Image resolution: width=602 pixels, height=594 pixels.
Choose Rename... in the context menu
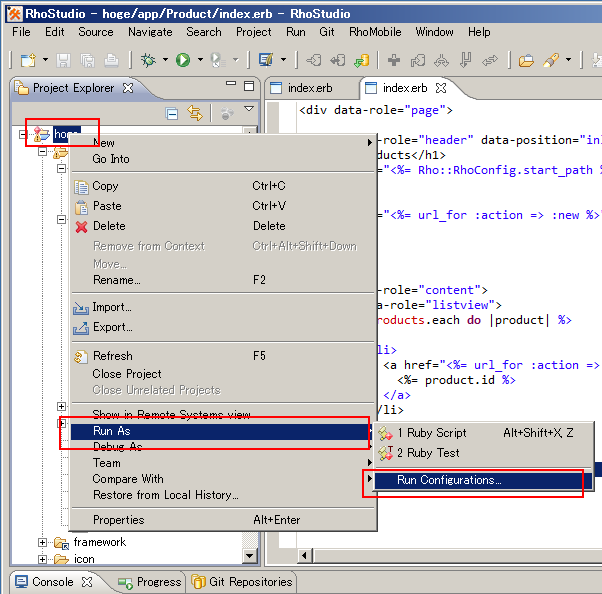tap(223, 280)
